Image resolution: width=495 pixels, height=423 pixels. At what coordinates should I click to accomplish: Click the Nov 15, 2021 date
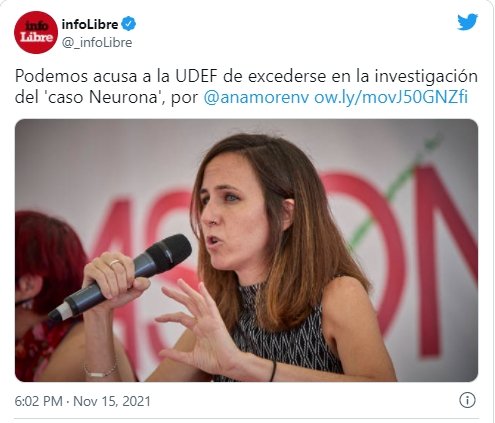pyautogui.click(x=112, y=401)
